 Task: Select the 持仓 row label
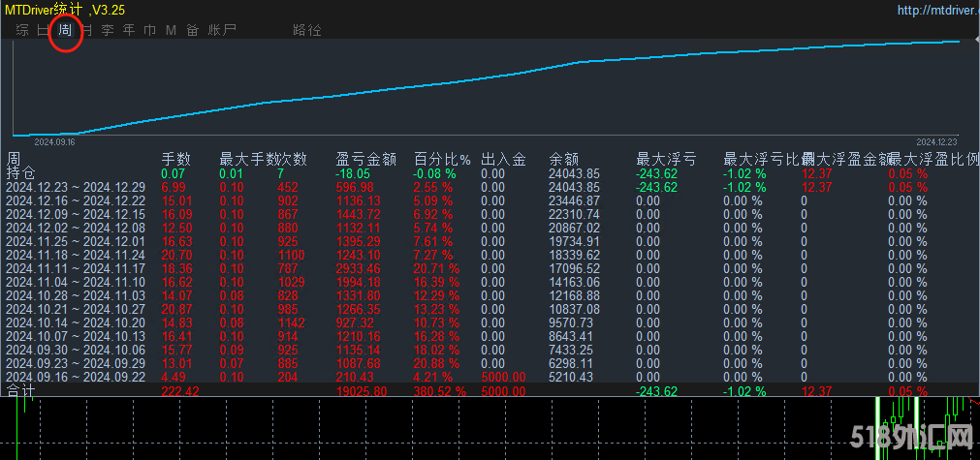click(x=20, y=173)
